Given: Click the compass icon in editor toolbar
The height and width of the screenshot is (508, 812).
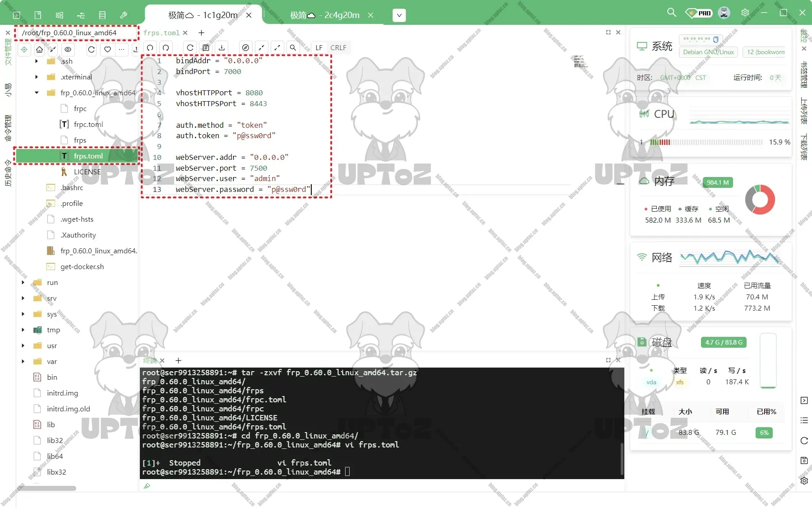Looking at the screenshot, I should click(245, 47).
